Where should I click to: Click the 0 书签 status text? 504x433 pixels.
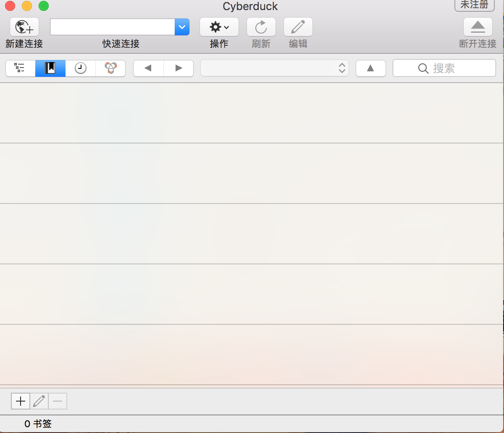tap(38, 424)
